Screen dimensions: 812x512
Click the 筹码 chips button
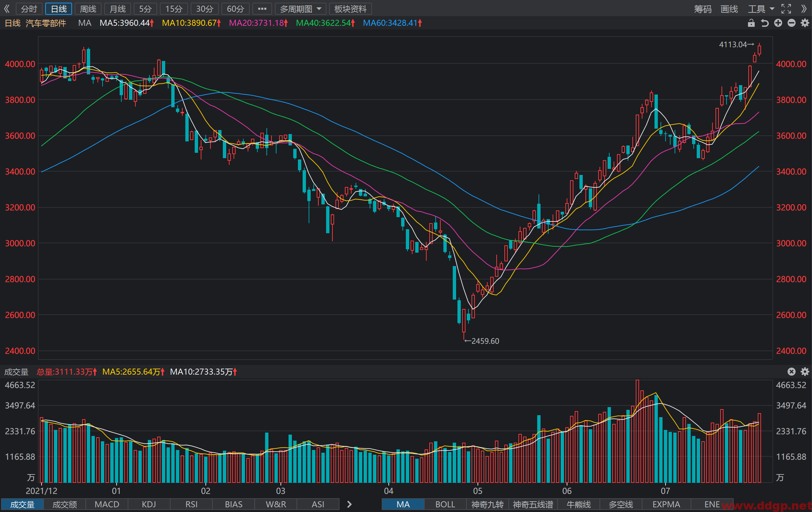703,9
